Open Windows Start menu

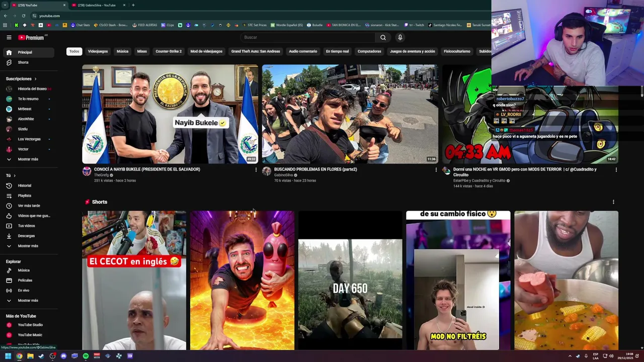(8, 356)
